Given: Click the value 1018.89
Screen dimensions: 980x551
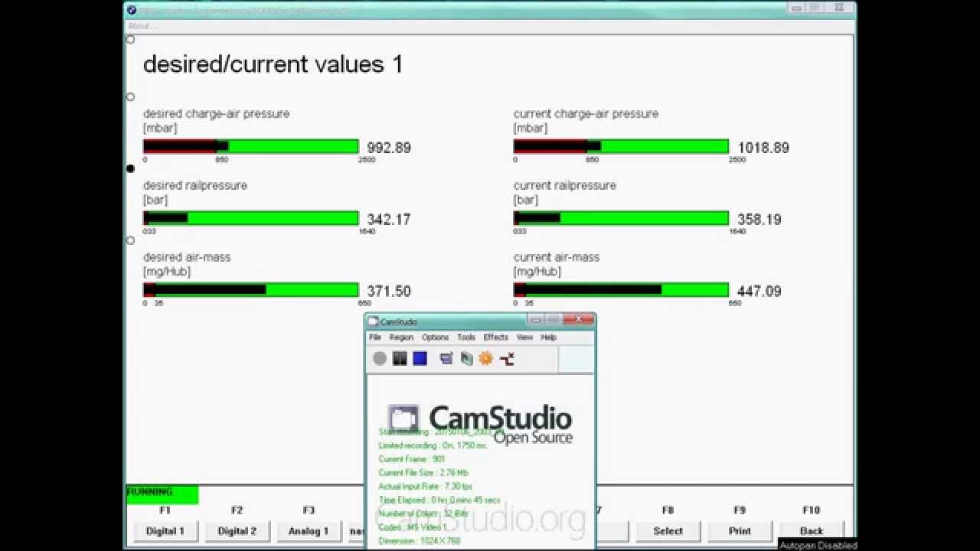Looking at the screenshot, I should click(x=763, y=148).
